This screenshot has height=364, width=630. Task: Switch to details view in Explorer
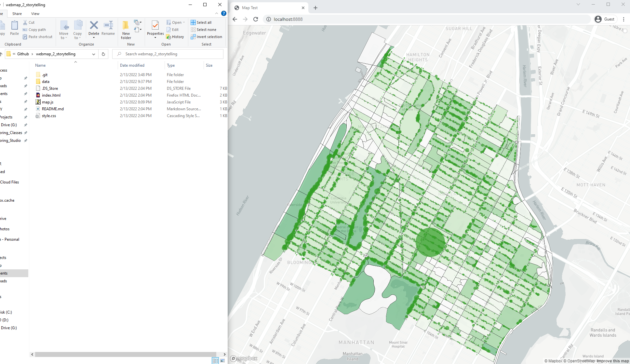point(215,360)
